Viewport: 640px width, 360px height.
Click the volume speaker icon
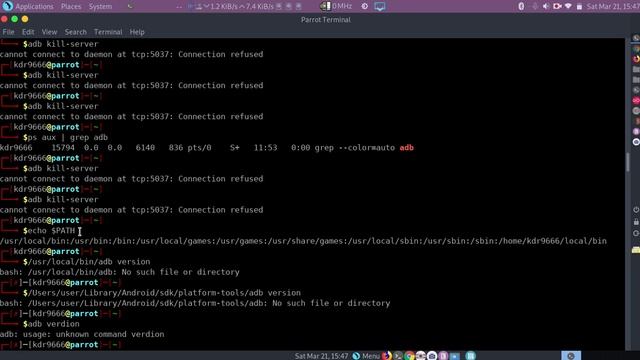coord(546,7)
